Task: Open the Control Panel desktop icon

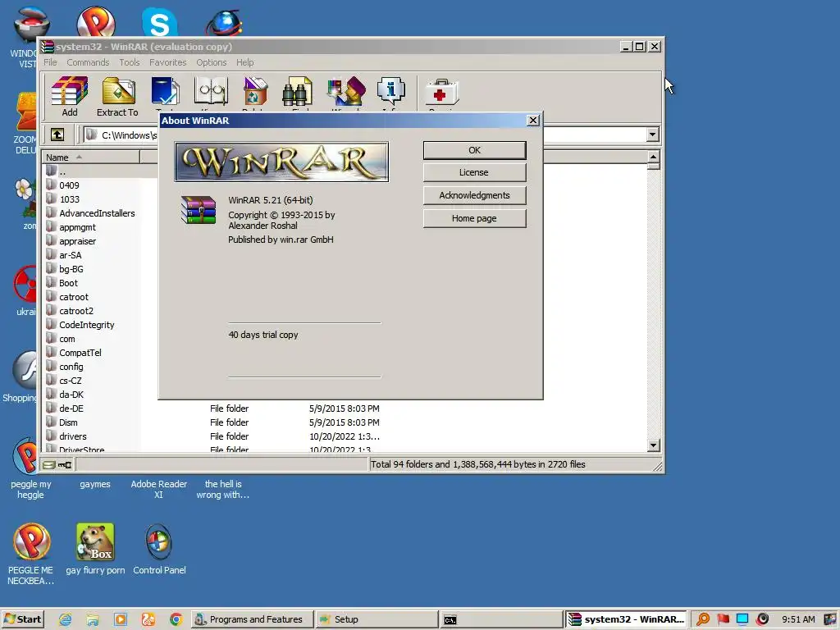Action: [159, 550]
